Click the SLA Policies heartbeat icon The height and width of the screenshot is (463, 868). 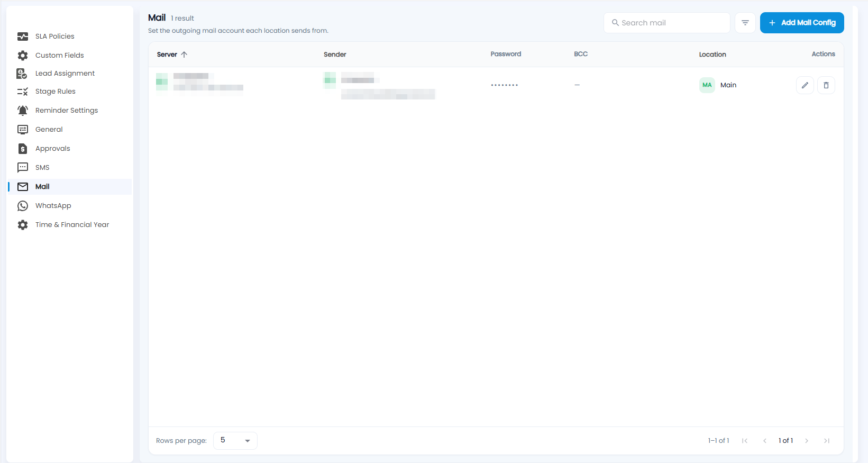(23, 37)
